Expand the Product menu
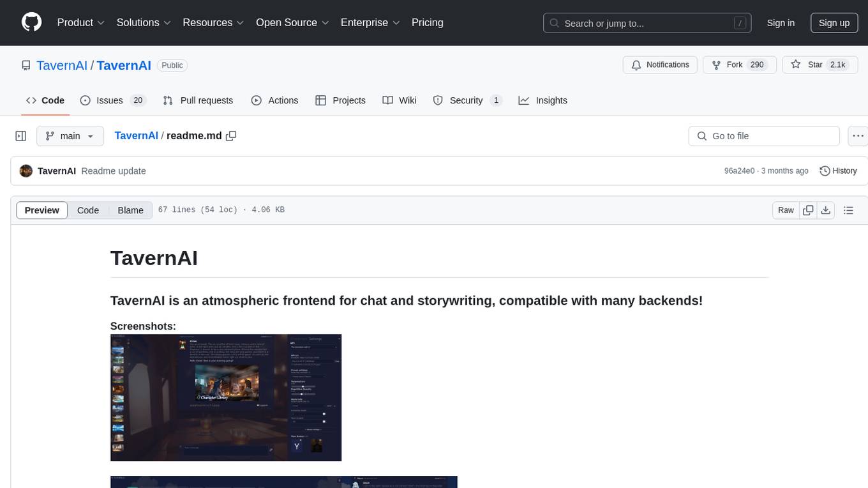The image size is (868, 488). (81, 22)
